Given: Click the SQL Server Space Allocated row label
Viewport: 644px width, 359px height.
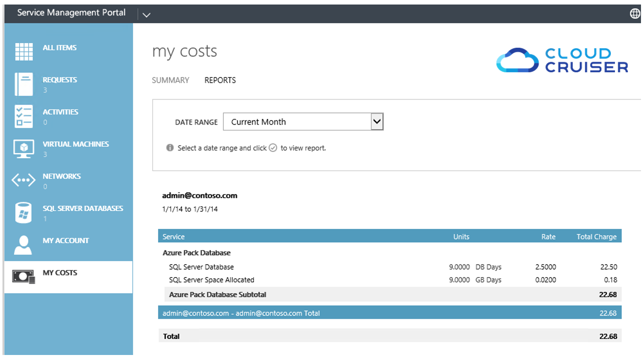Looking at the screenshot, I should pyautogui.click(x=212, y=280).
